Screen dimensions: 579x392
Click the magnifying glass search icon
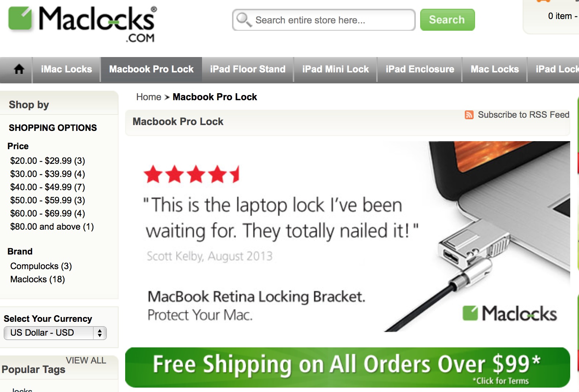click(x=244, y=20)
